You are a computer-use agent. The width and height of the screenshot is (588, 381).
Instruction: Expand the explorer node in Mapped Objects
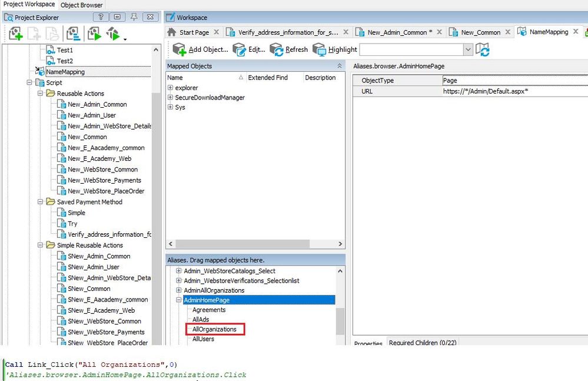point(170,88)
